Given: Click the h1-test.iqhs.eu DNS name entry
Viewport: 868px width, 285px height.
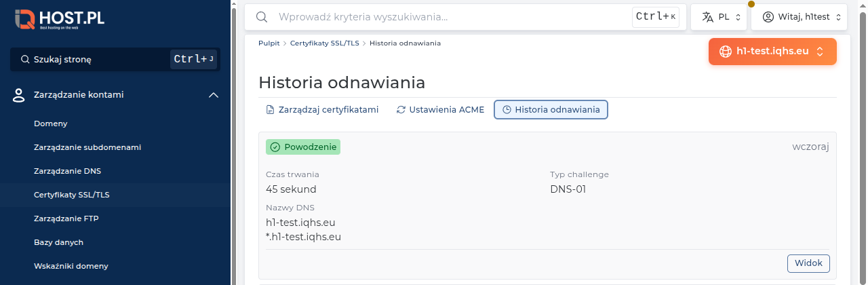Looking at the screenshot, I should click(300, 222).
